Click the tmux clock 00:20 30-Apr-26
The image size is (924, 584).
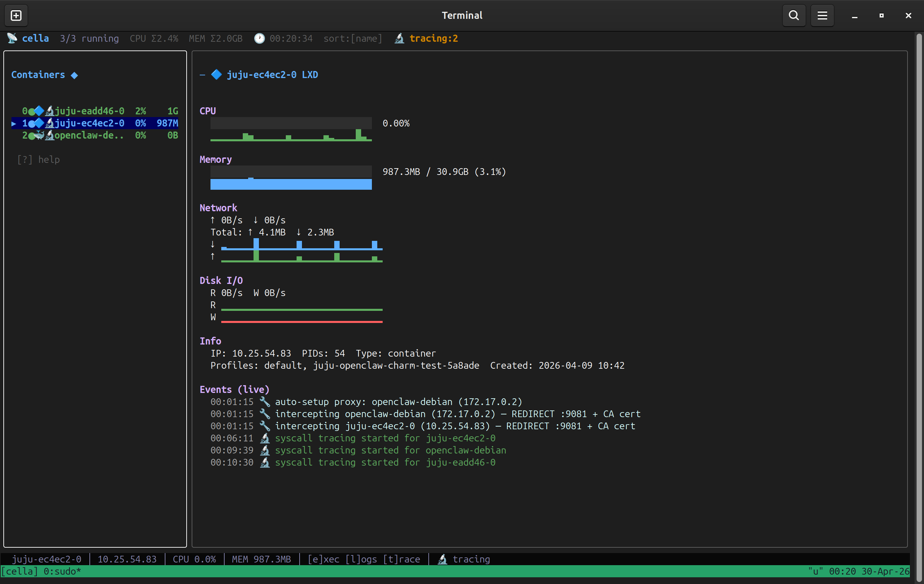tap(869, 571)
